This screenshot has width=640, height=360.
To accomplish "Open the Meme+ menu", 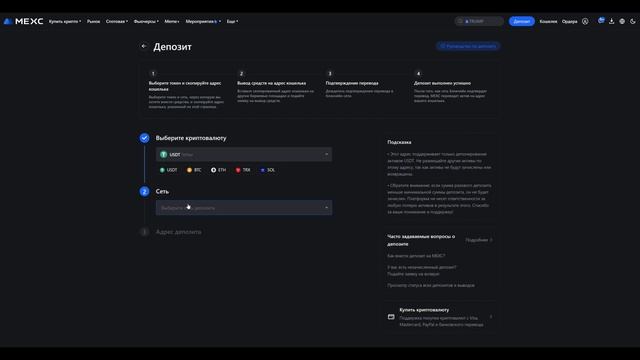I will click(172, 21).
